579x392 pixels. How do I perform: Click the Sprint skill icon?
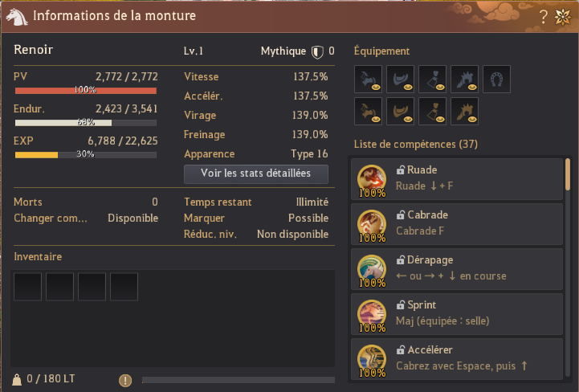click(x=372, y=315)
